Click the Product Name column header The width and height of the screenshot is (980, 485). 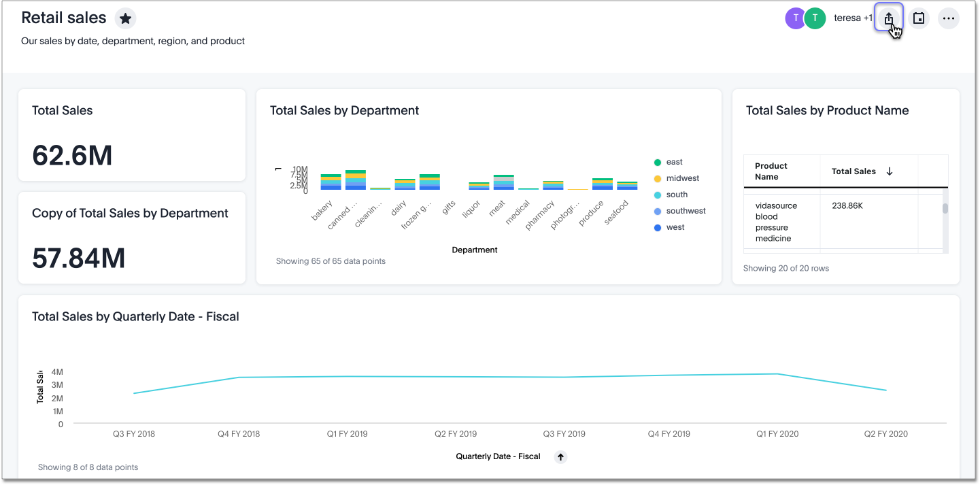[771, 171]
